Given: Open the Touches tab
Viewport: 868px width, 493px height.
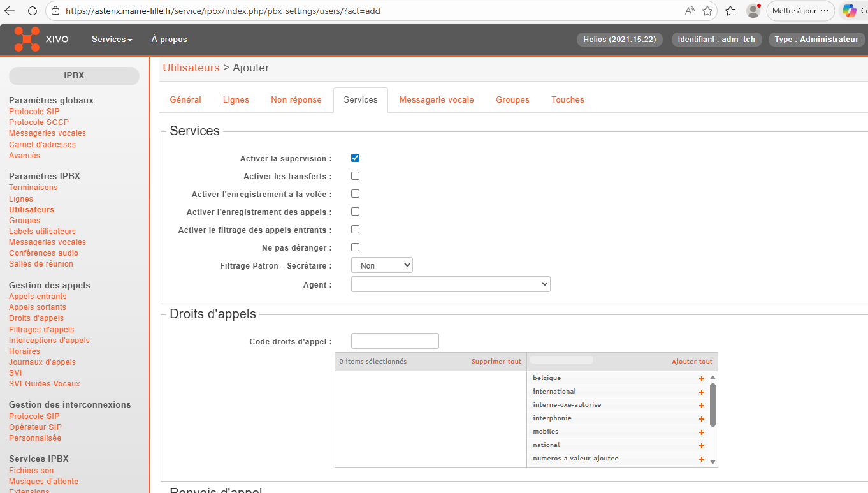Looking at the screenshot, I should point(568,100).
